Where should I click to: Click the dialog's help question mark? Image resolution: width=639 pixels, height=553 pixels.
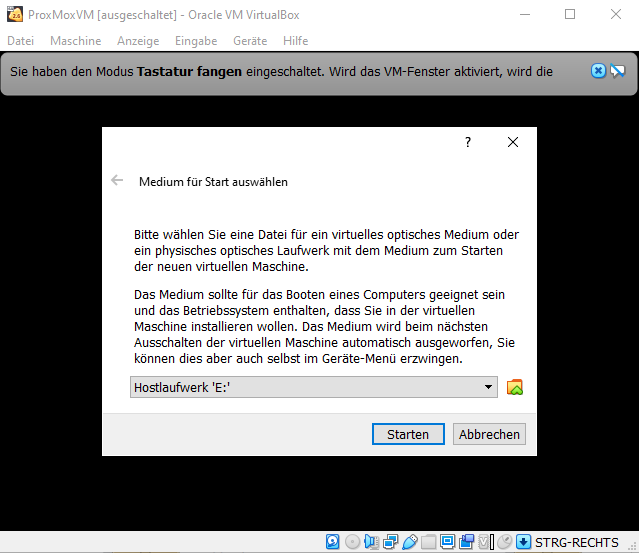coord(468,142)
